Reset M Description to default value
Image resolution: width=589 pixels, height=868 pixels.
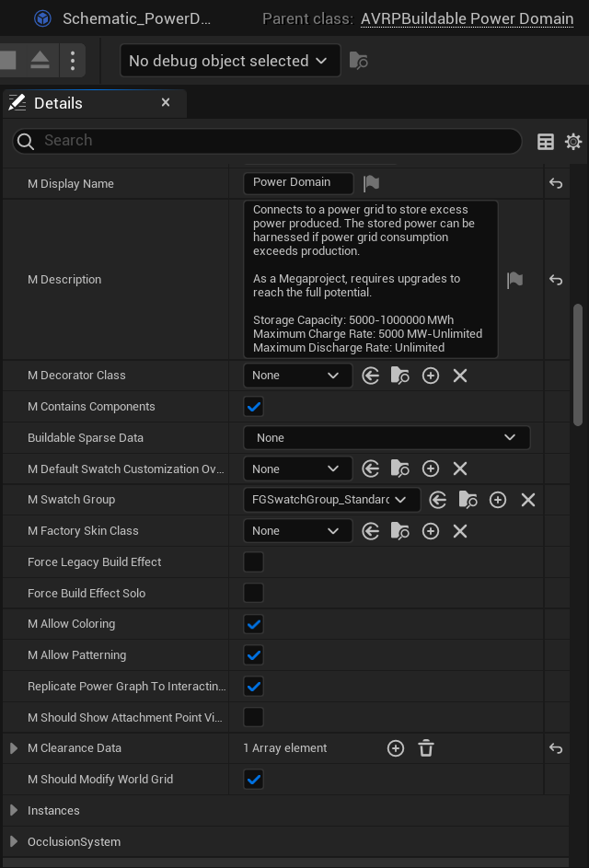556,280
